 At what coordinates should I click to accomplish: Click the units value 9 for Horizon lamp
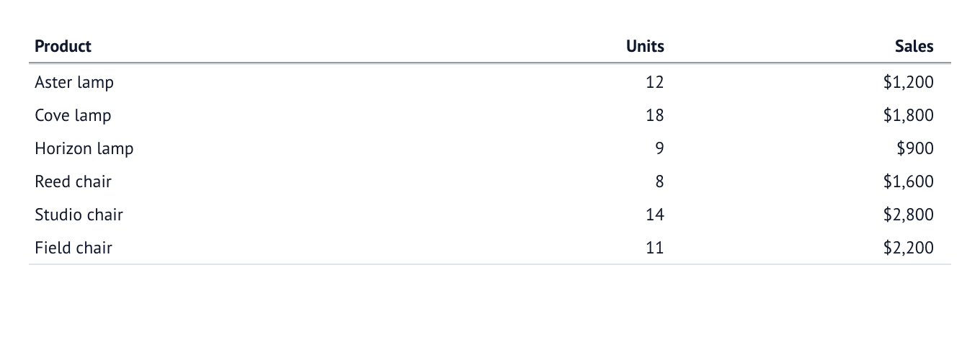coord(659,148)
